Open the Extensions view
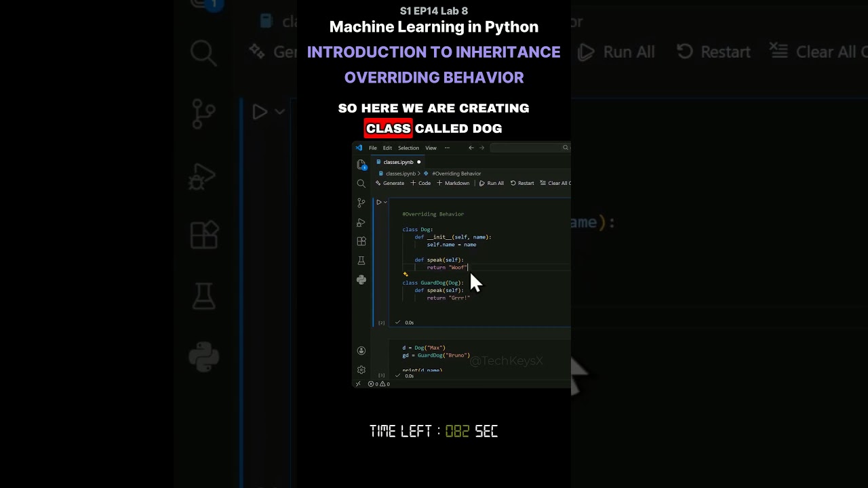 (361, 241)
